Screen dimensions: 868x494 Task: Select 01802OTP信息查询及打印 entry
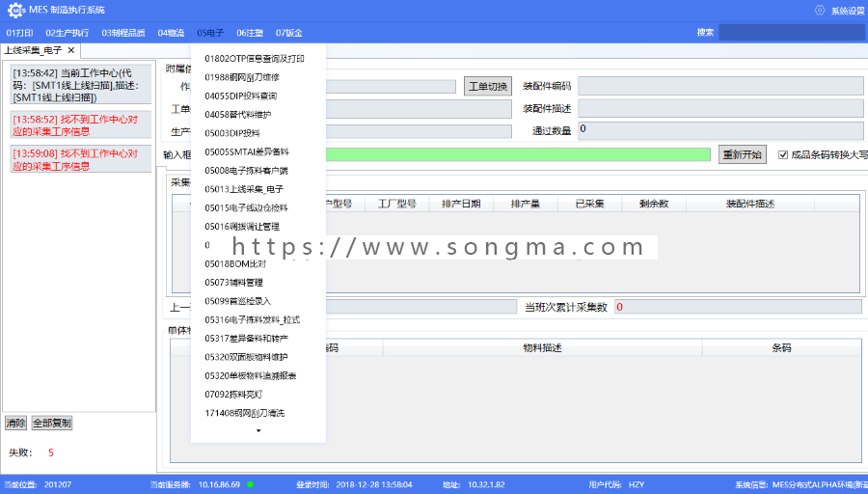(x=254, y=59)
